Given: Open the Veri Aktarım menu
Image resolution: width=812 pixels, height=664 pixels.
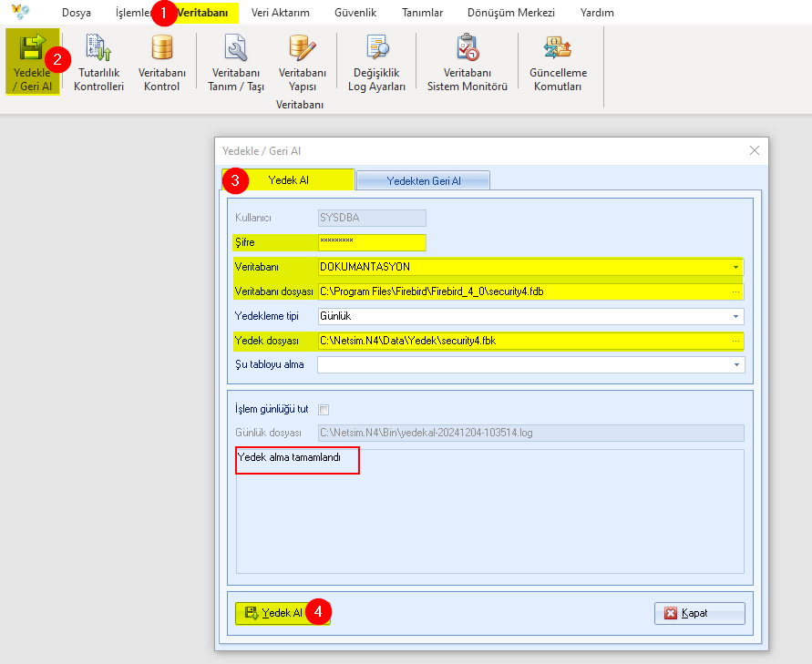Looking at the screenshot, I should pos(280,13).
